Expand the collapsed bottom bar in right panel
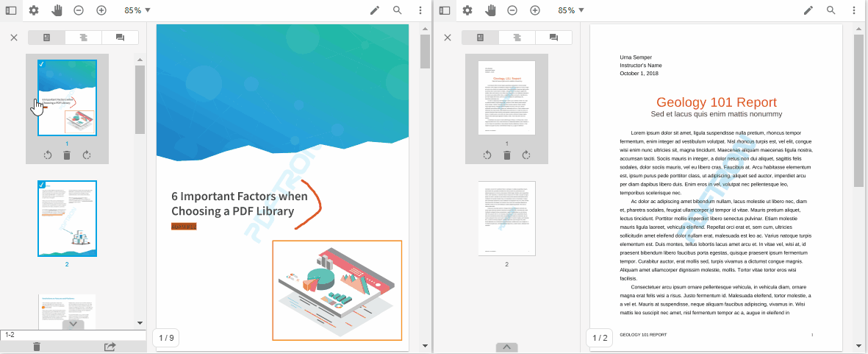Image resolution: width=868 pixels, height=354 pixels. pos(507,347)
